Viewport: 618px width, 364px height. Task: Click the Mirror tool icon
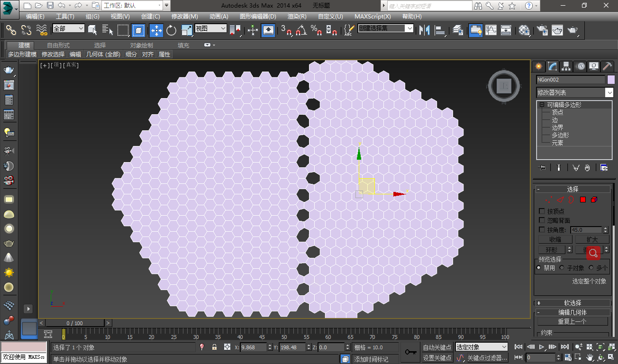(425, 30)
